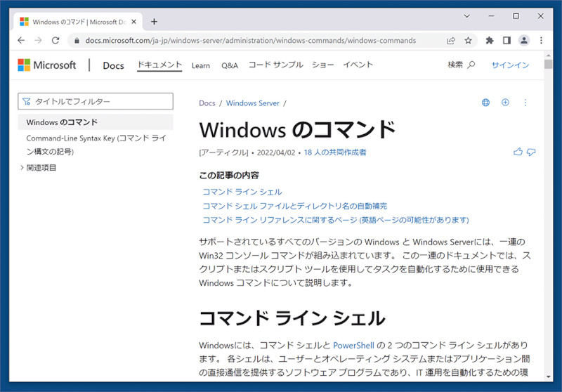Click the thumbs-up feedback icon
The width and height of the screenshot is (562, 392).
pos(518,152)
